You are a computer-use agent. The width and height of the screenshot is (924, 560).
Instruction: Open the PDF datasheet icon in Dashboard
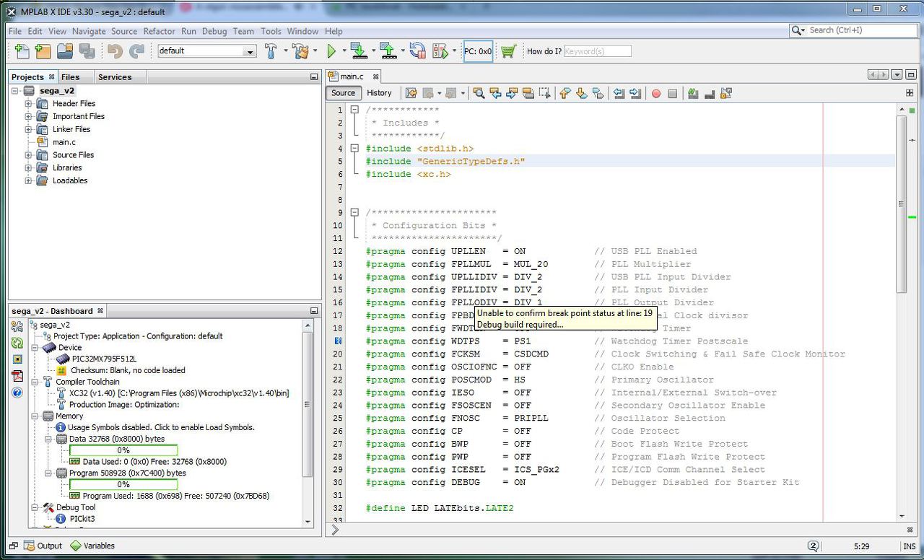click(x=17, y=376)
